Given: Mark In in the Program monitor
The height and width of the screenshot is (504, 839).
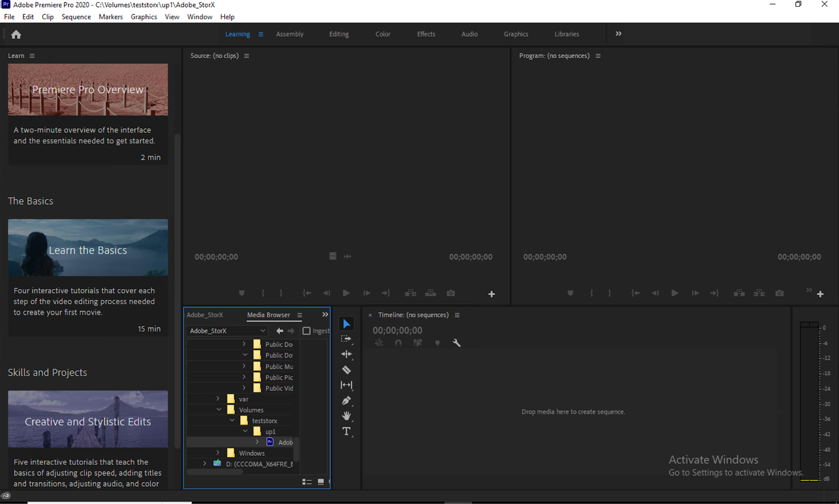Looking at the screenshot, I should [x=591, y=293].
